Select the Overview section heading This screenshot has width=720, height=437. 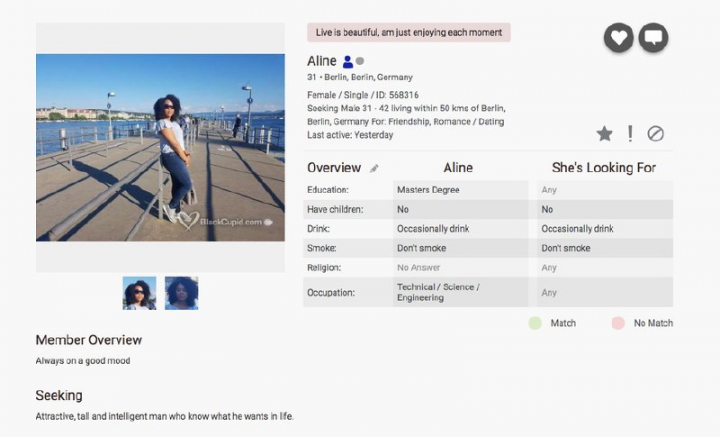[334, 168]
